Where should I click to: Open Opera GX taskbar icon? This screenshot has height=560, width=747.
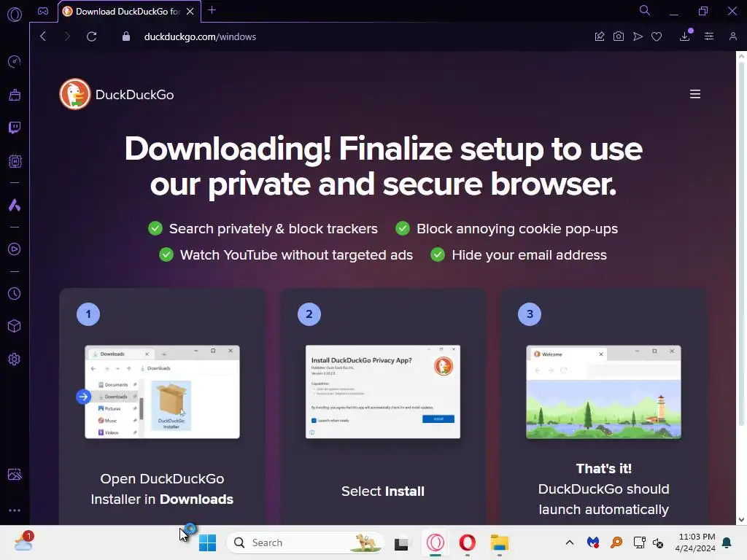tap(436, 542)
